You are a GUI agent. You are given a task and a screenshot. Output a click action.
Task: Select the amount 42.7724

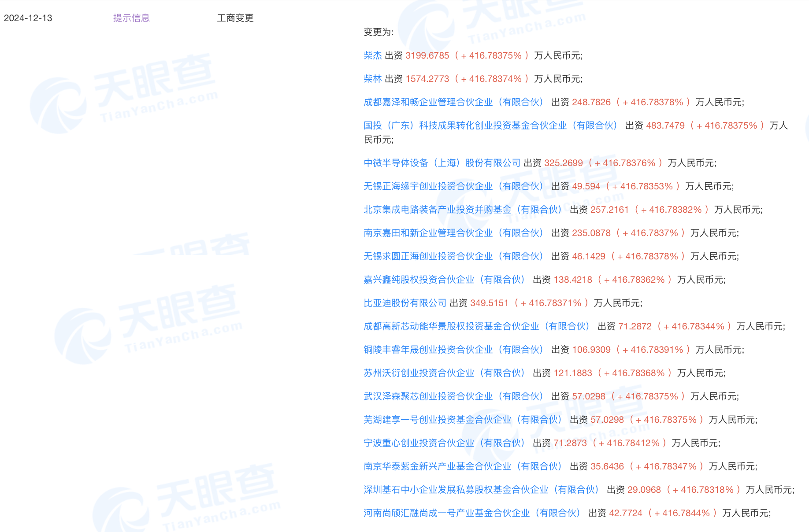coord(626,513)
